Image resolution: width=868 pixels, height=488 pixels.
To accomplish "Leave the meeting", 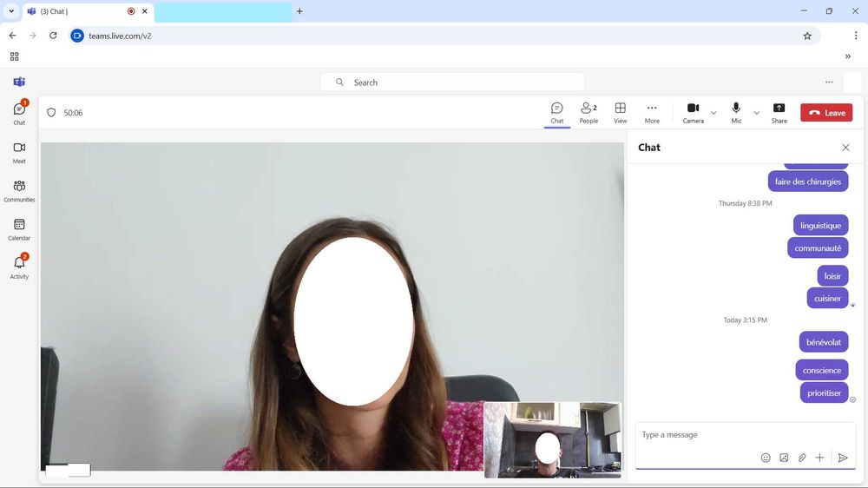I will click(x=826, y=112).
